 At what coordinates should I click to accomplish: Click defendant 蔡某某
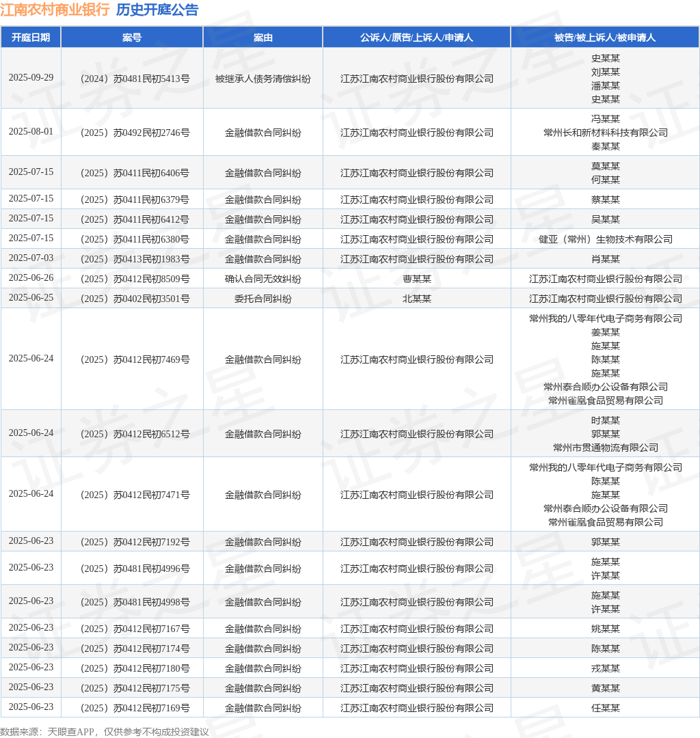click(x=606, y=200)
